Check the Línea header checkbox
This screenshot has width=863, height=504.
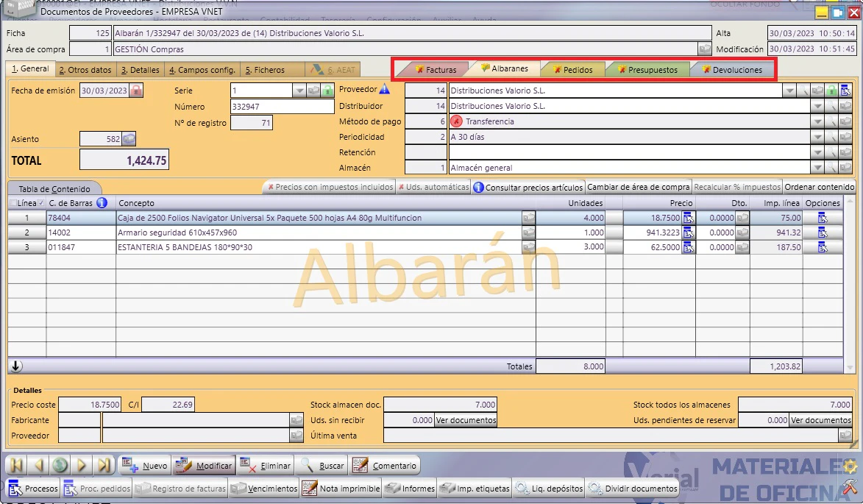coord(13,203)
